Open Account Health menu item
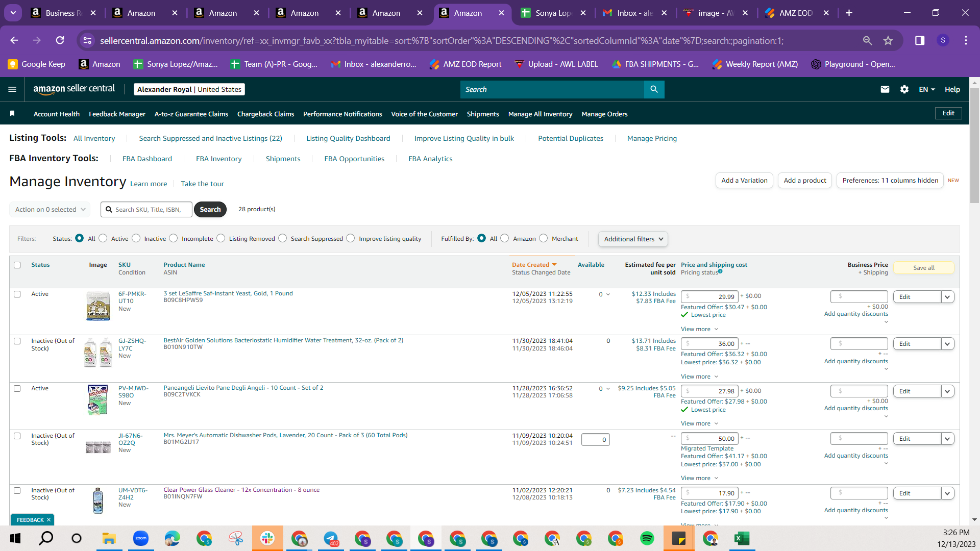The image size is (980, 551). pos(57,114)
